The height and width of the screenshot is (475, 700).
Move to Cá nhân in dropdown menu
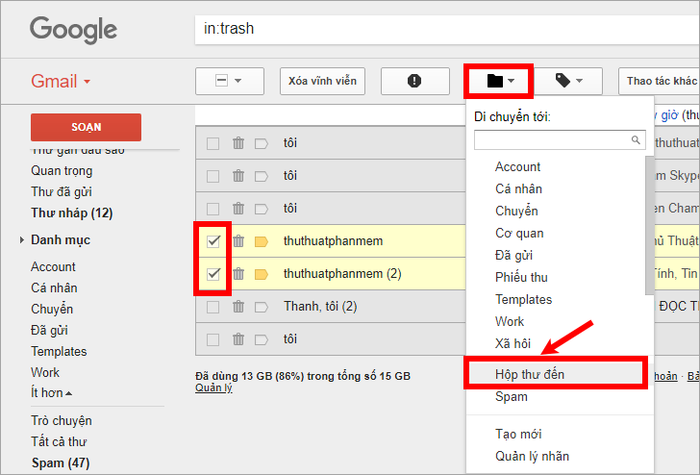(518, 188)
